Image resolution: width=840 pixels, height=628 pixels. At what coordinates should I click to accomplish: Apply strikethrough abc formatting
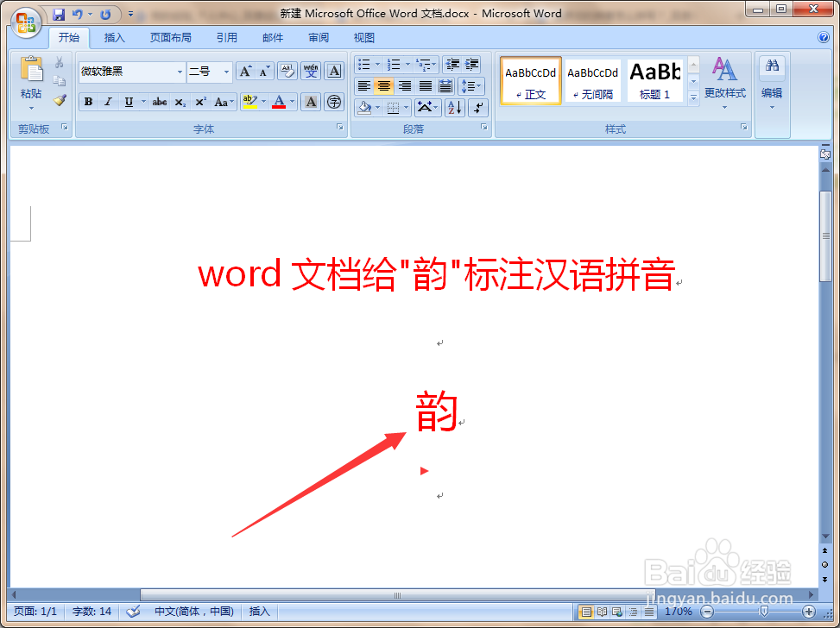(x=159, y=102)
